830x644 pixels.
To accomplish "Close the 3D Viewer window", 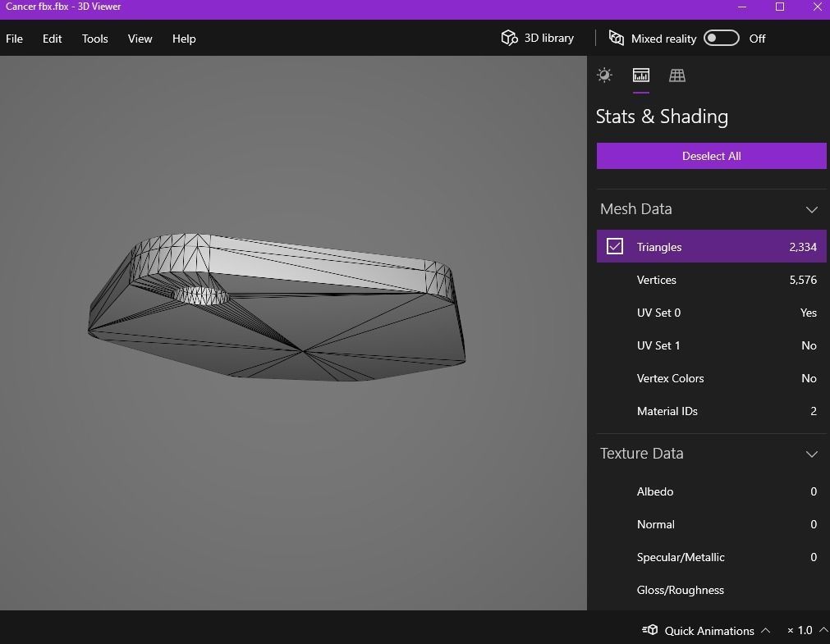I will pyautogui.click(x=818, y=7).
